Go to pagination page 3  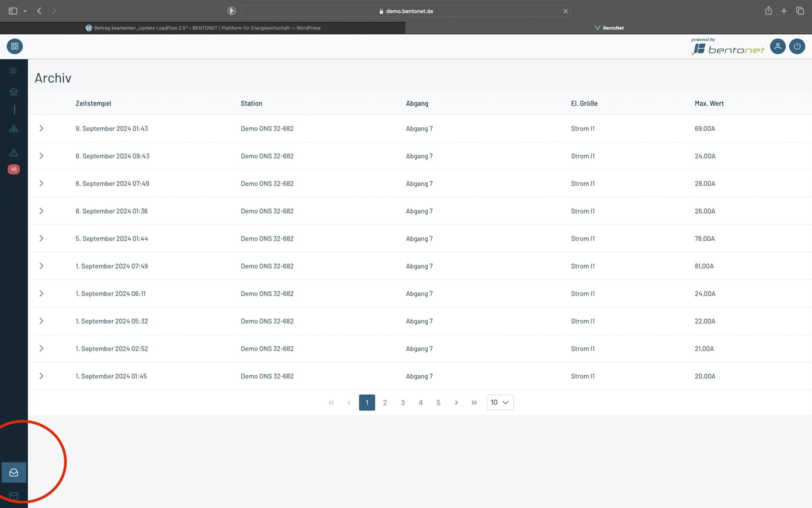coord(403,403)
